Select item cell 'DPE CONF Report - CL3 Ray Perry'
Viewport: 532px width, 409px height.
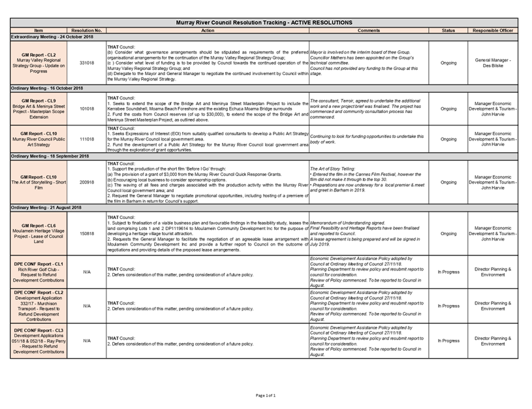pos(39,340)
